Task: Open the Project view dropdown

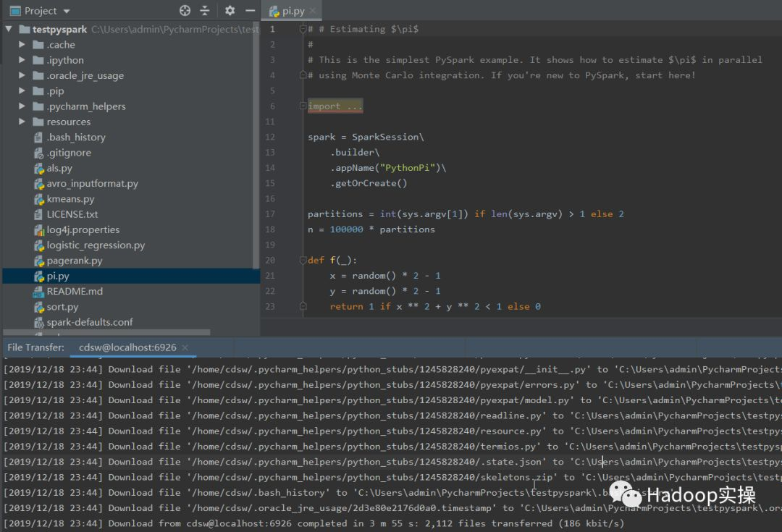Action: tap(67, 11)
